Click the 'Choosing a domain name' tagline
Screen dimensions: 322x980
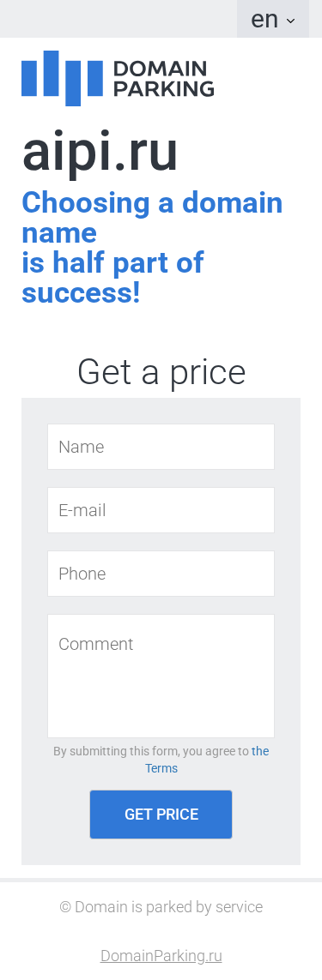pyautogui.click(x=152, y=218)
